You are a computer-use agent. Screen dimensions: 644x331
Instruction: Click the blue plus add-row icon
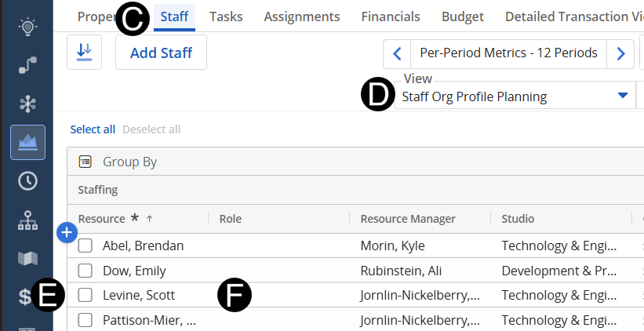click(x=67, y=232)
